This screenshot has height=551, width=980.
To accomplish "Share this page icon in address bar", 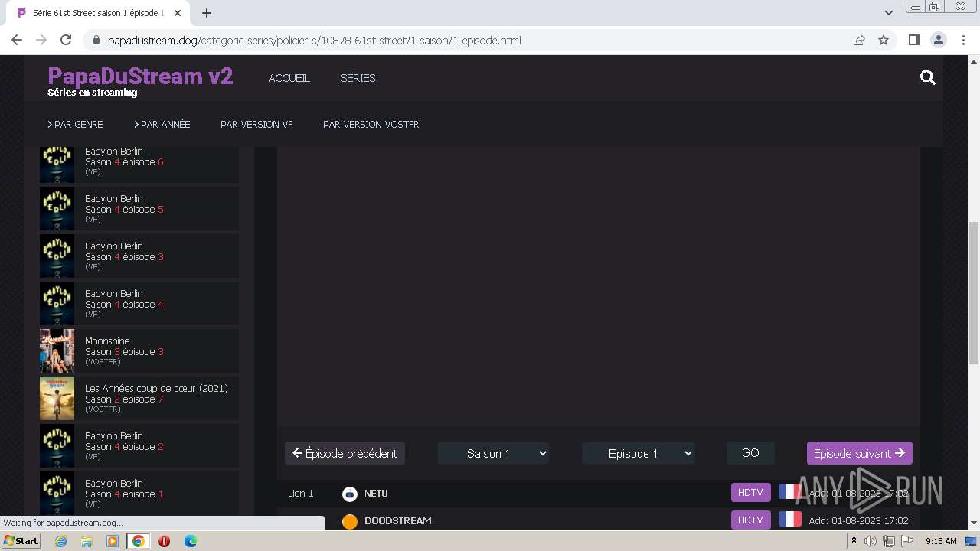I will pos(859,40).
